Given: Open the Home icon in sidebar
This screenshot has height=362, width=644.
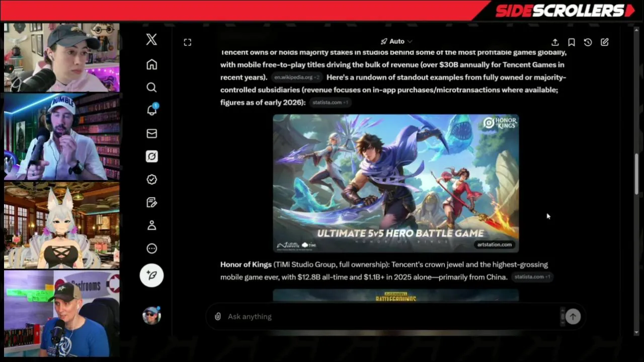Looking at the screenshot, I should click(x=151, y=64).
